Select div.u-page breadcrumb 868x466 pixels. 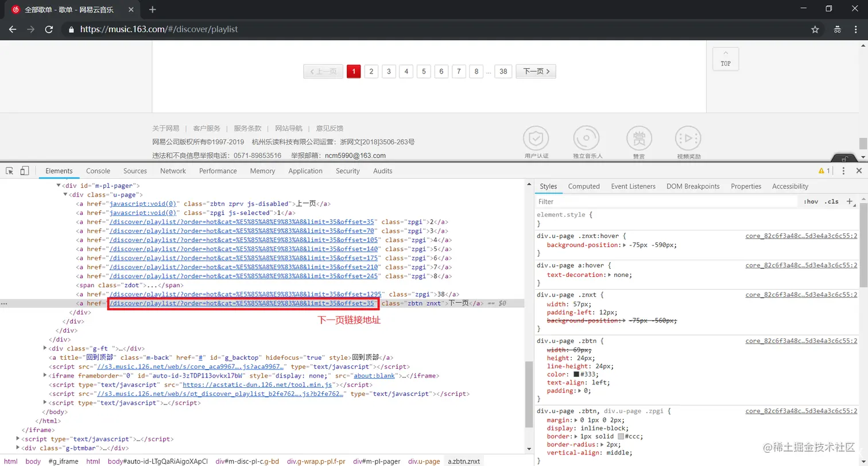pos(424,461)
